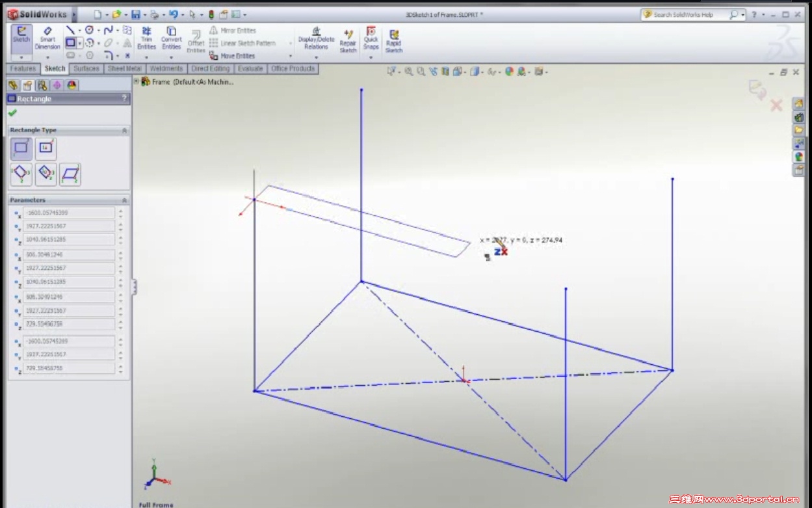Screen dimensions: 812x508
Task: Confirm rectangle with green checkmark
Action: point(12,113)
